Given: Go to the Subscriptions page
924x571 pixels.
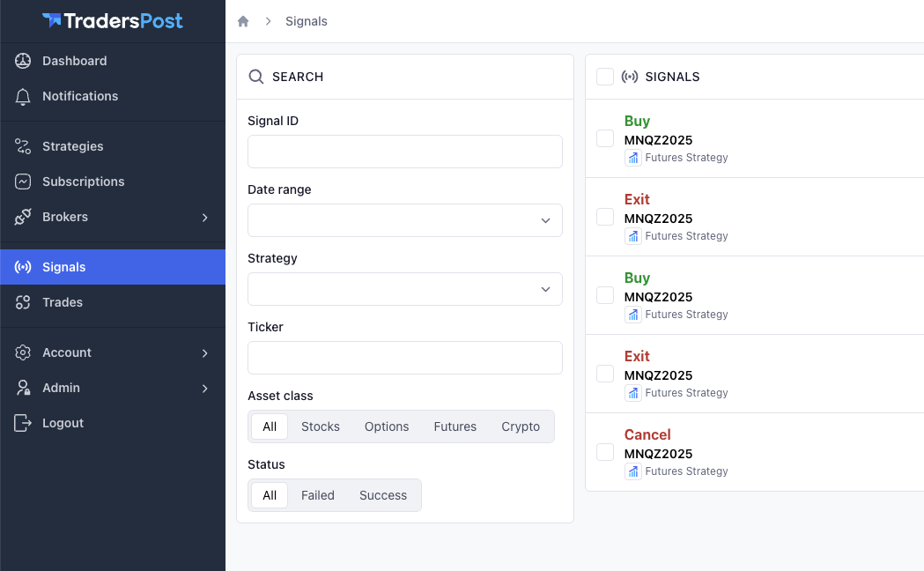Looking at the screenshot, I should click(x=83, y=182).
